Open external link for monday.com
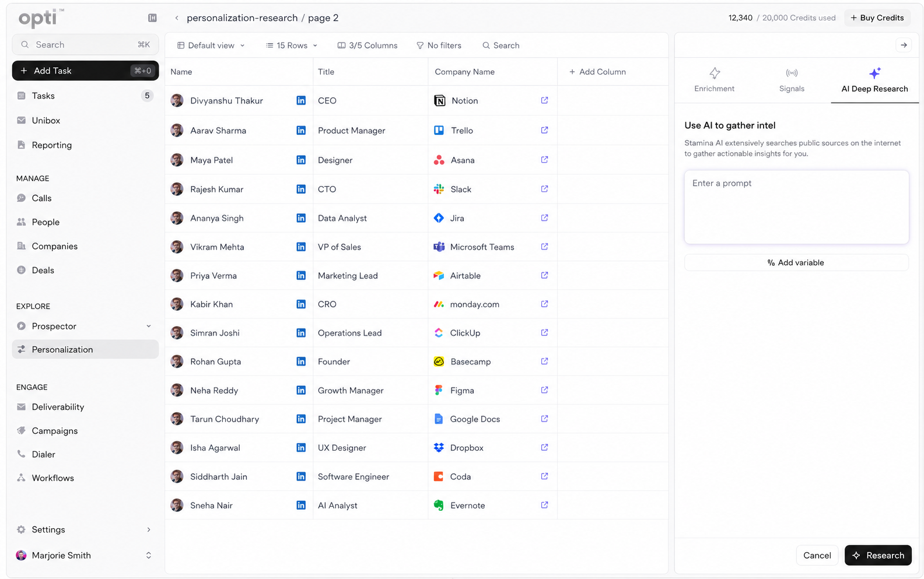 (544, 304)
